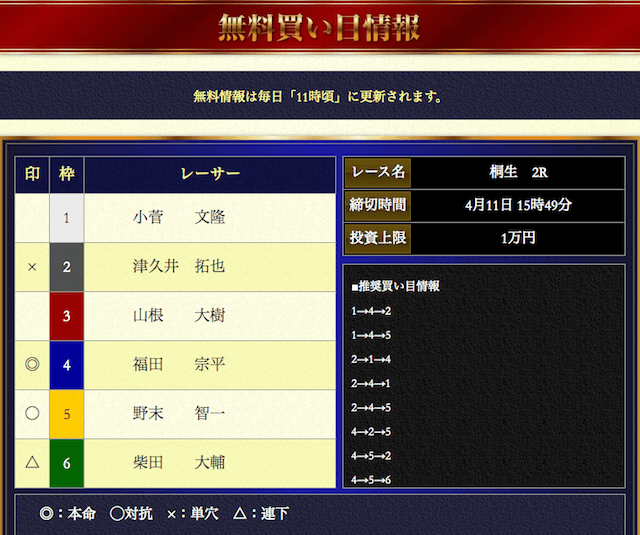Select the 無料情報は毎日「11時頃」に更新されます notice

click(x=318, y=97)
